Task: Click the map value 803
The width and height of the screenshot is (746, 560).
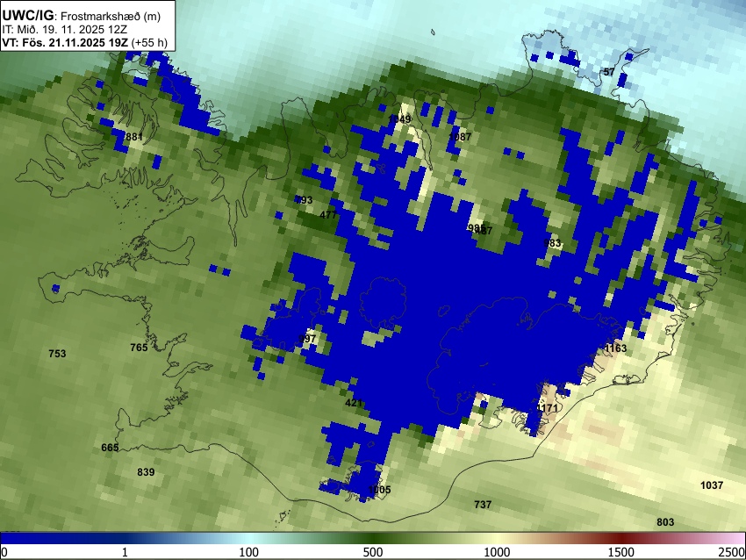Action: pyautogui.click(x=665, y=522)
